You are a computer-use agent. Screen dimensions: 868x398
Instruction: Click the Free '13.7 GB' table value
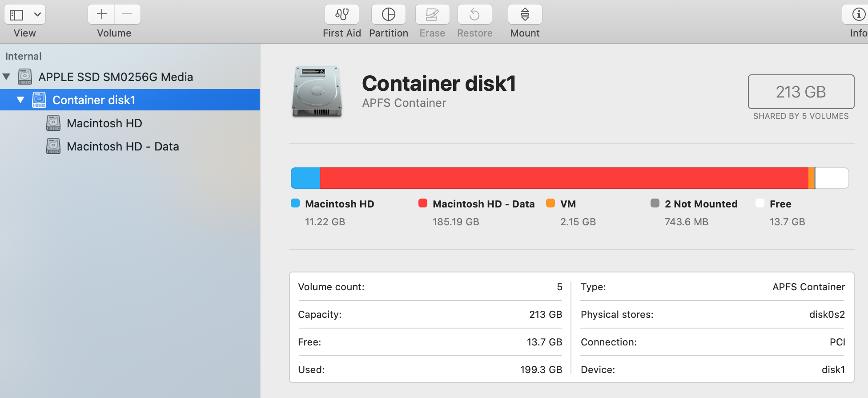pos(544,342)
